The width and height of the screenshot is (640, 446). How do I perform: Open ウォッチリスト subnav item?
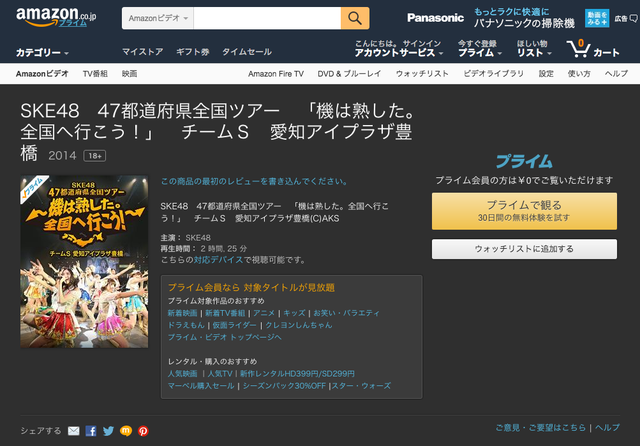(422, 74)
